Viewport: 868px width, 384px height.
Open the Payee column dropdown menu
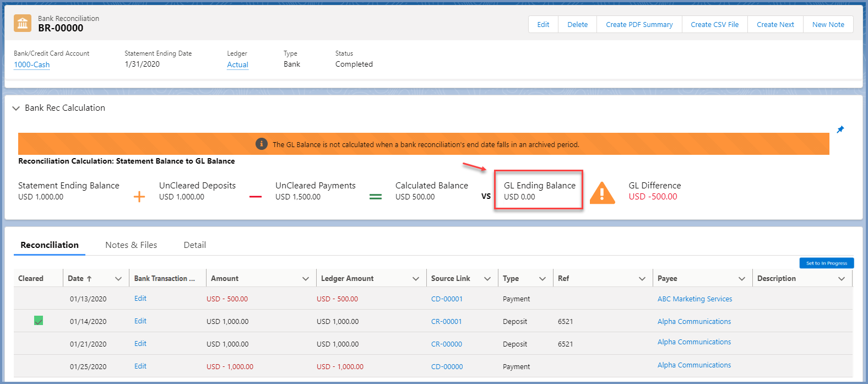(x=742, y=279)
